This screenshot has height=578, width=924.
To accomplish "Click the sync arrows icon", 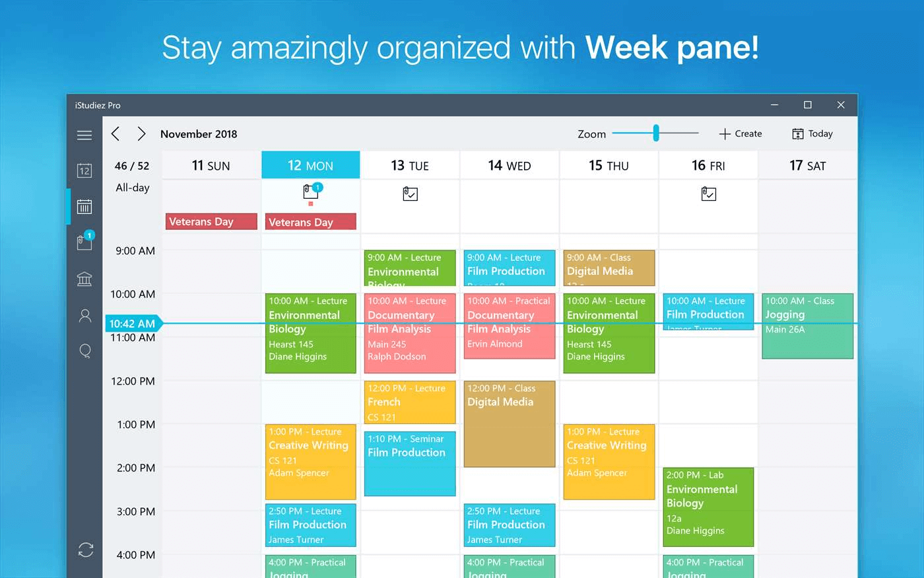I will pyautogui.click(x=86, y=550).
